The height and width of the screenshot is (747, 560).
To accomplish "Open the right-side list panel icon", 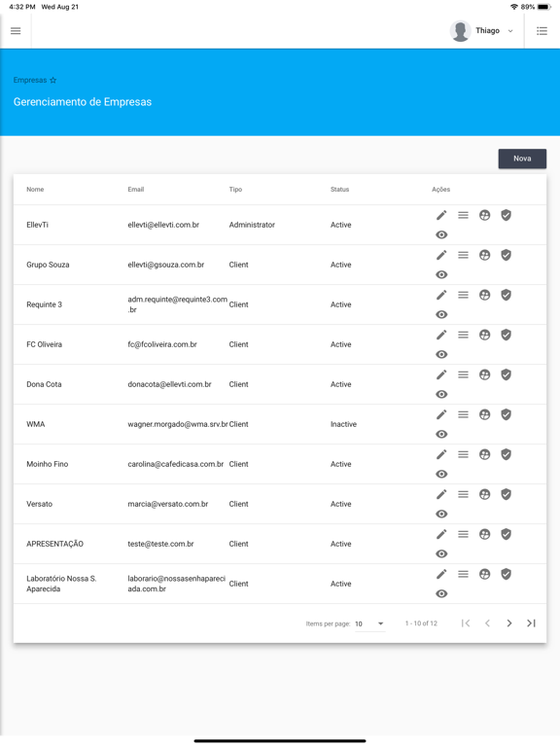I will point(542,31).
